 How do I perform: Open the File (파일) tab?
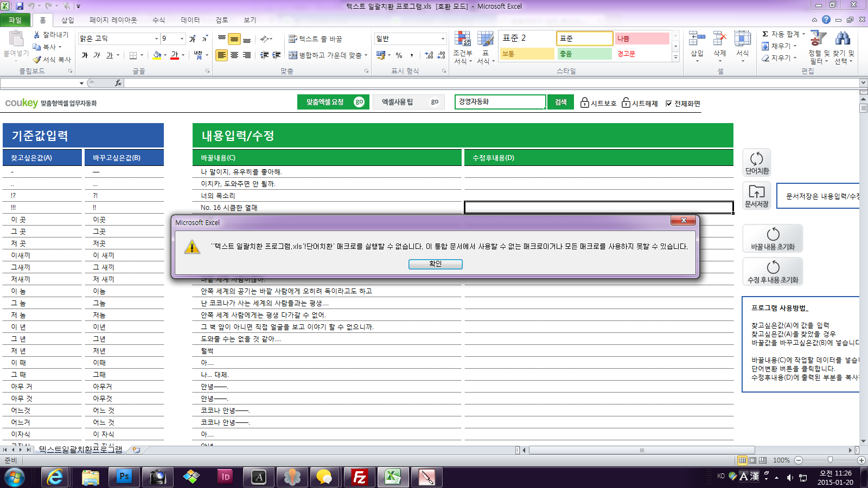pos(15,20)
